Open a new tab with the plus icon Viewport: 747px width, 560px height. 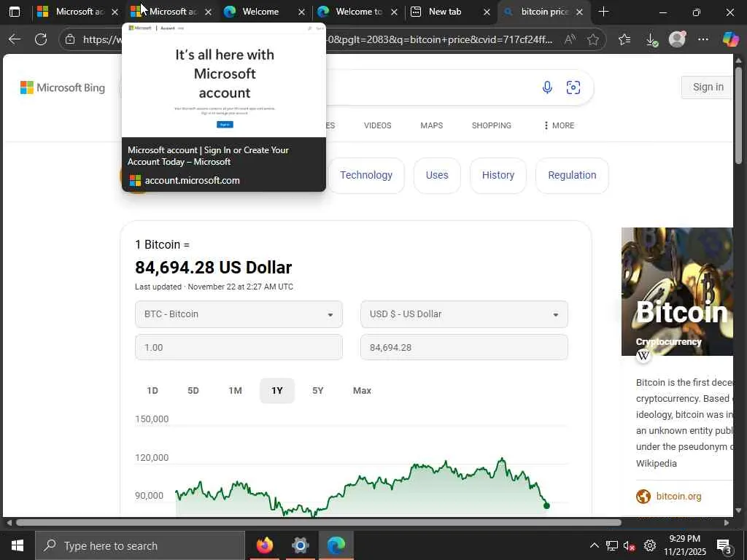tap(603, 12)
